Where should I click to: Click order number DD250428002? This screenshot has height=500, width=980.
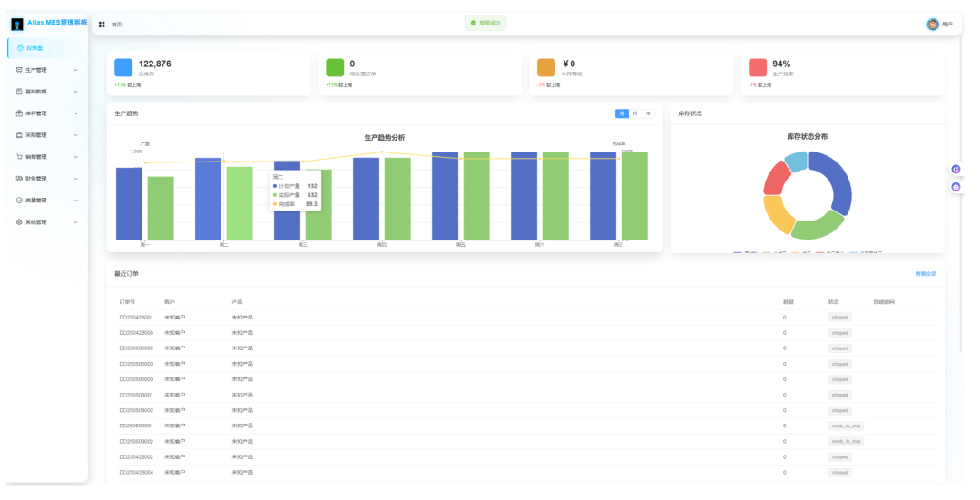[x=136, y=456]
